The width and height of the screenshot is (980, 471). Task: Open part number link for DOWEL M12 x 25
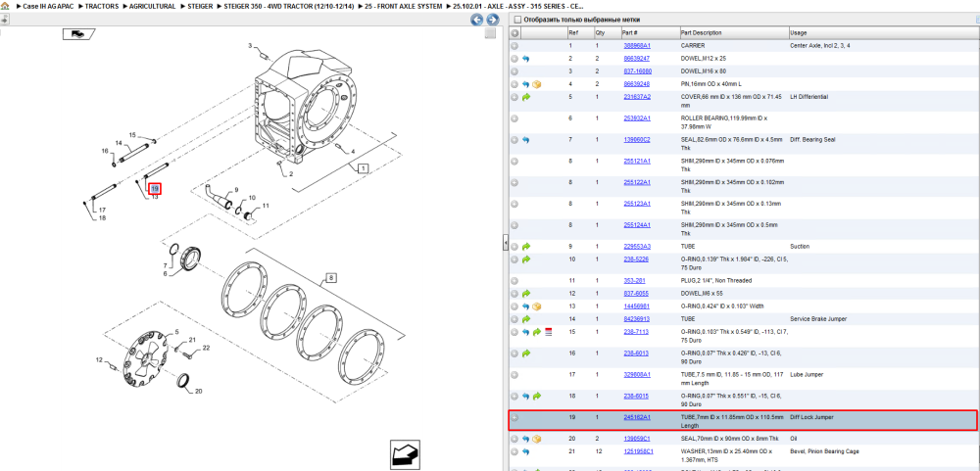[x=636, y=58]
